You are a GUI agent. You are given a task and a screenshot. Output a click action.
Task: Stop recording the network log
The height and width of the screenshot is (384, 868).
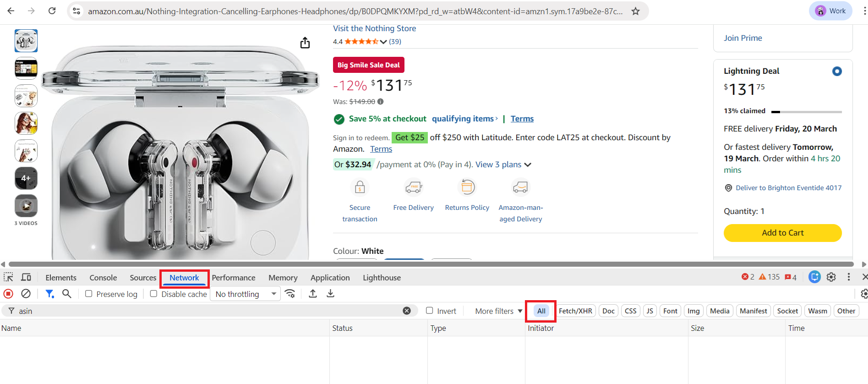[8, 294]
